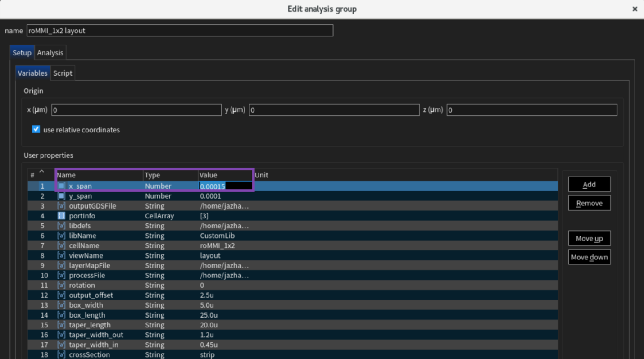Click the libdefs string type icon

click(x=62, y=226)
